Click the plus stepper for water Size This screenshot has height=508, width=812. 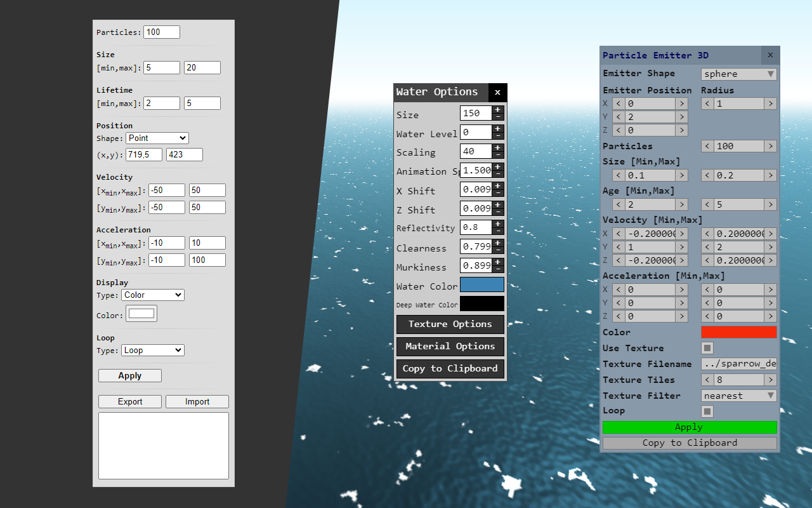pyautogui.click(x=498, y=110)
